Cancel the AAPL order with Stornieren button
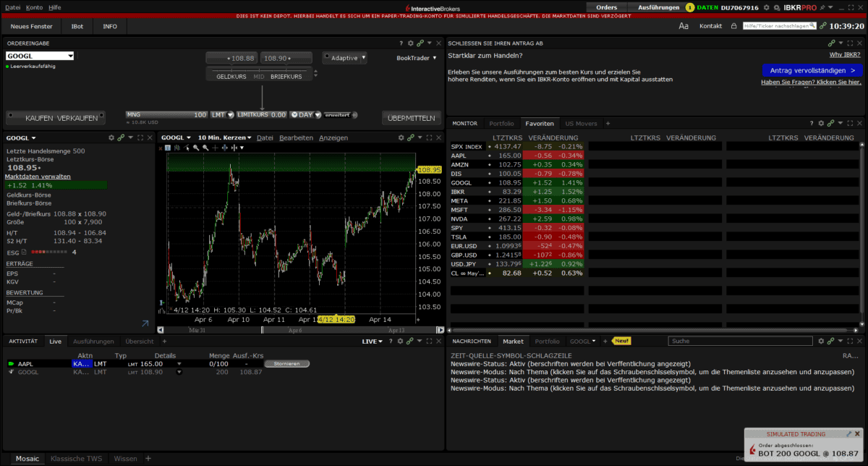Image resolution: width=868 pixels, height=466 pixels. (x=287, y=363)
